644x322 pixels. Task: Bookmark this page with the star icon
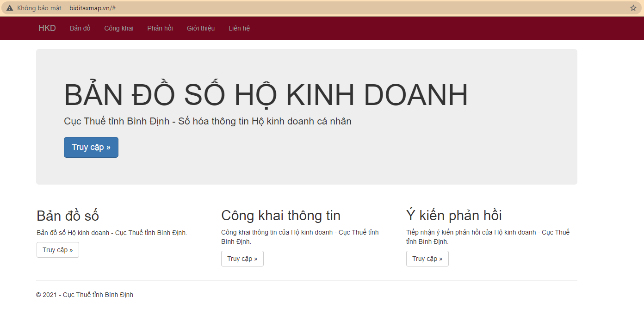click(x=633, y=8)
